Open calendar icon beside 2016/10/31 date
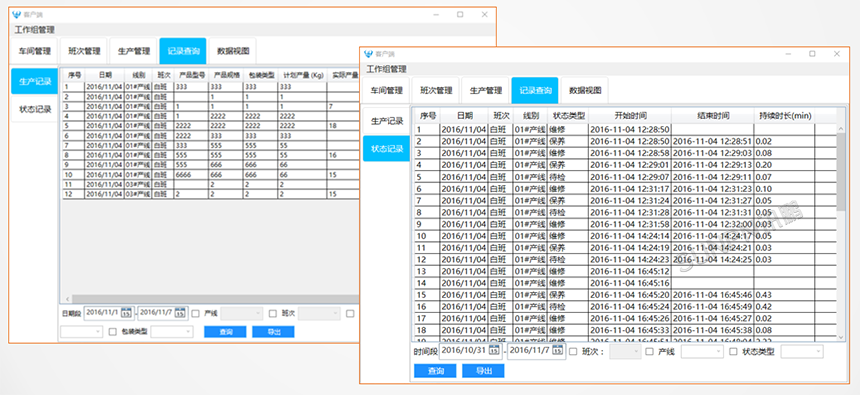Viewport: 860px width, 395px height. (495, 351)
